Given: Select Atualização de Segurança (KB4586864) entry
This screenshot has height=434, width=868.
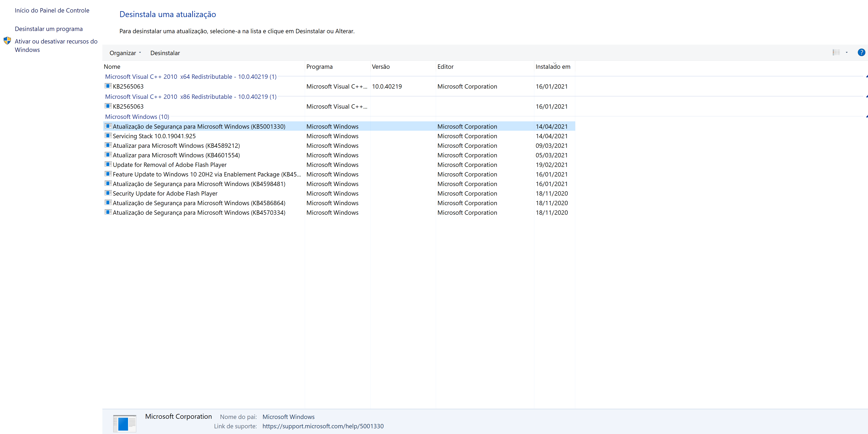Looking at the screenshot, I should [199, 203].
